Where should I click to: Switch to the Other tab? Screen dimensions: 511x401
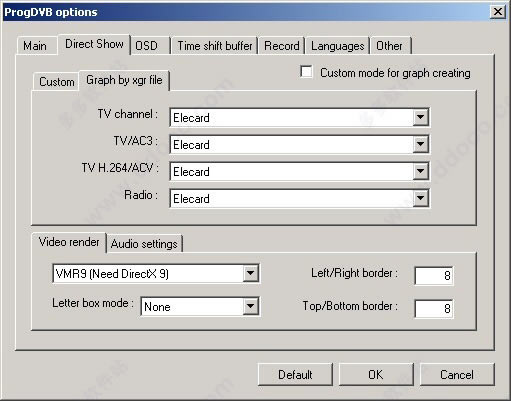(x=389, y=46)
